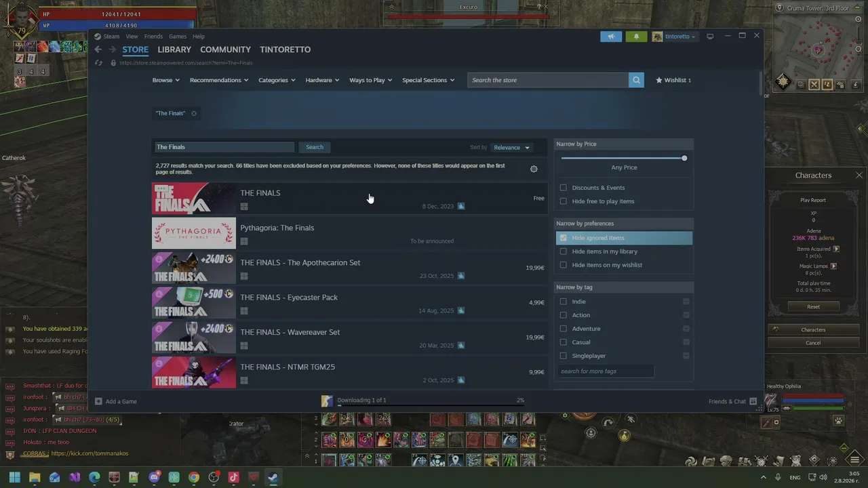Click the Wishlist star icon
868x488 pixels.
pos(659,80)
